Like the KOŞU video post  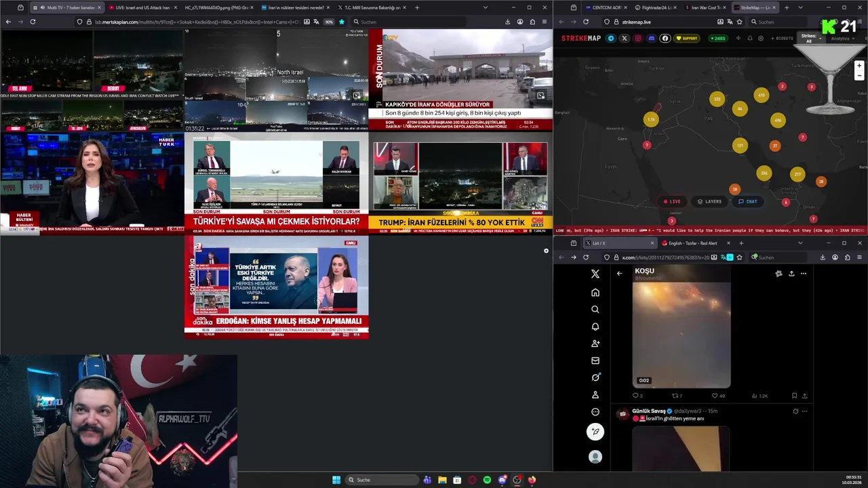tap(715, 396)
